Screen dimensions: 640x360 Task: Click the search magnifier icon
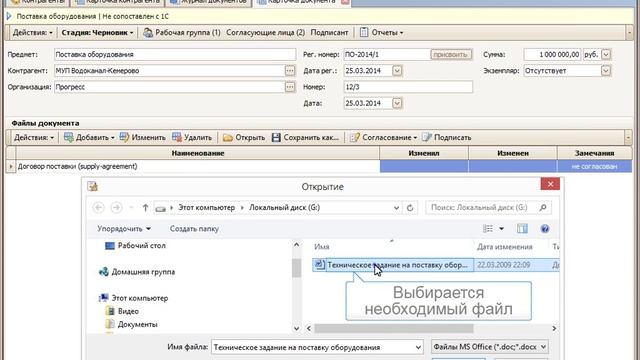tap(542, 207)
